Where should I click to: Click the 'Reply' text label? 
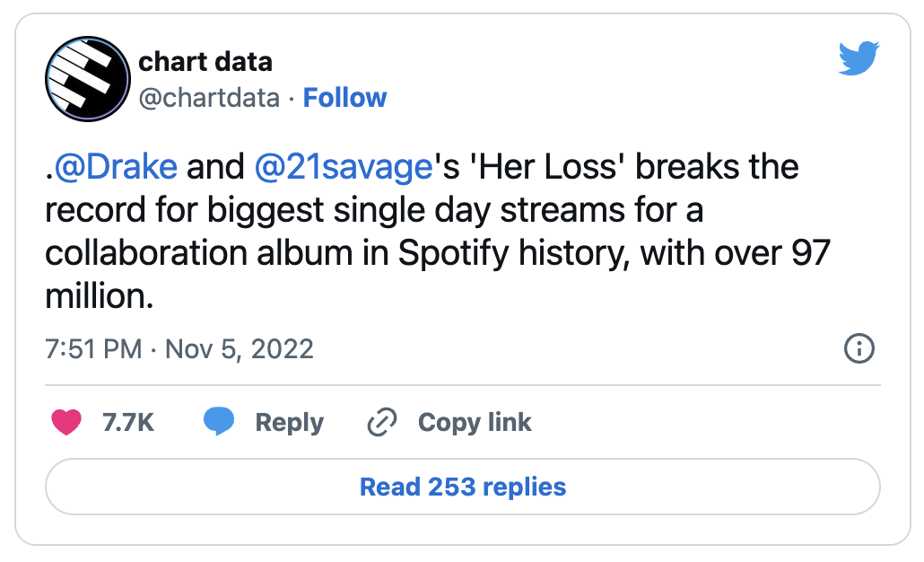pos(290,422)
